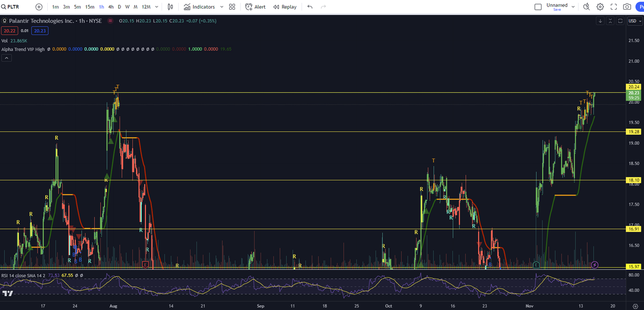Click the Aug date label on time axis
644x310 pixels.
tap(113, 305)
